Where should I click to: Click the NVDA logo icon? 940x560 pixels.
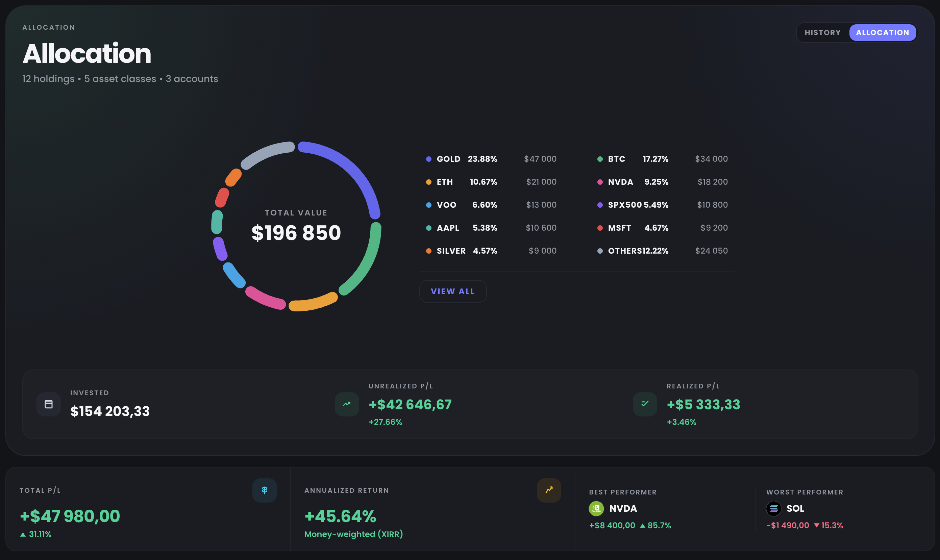(x=596, y=508)
